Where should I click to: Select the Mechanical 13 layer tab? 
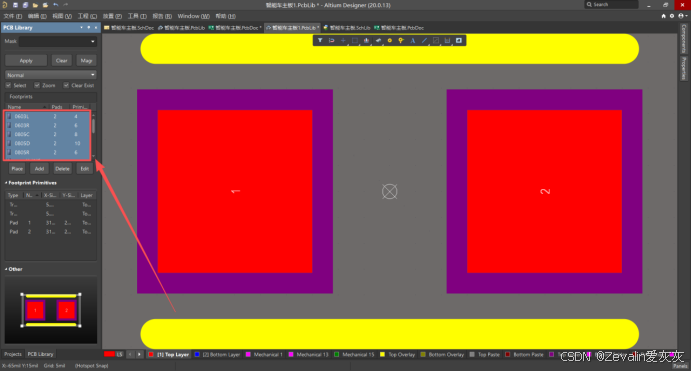point(309,354)
